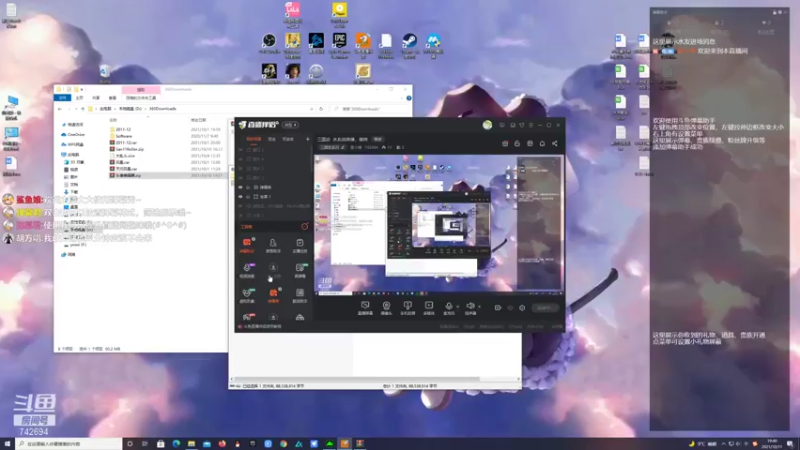Image resolution: width=800 pixels, height=450 pixels.
Task: Click Explorer modified date column header
Action: click(x=198, y=120)
